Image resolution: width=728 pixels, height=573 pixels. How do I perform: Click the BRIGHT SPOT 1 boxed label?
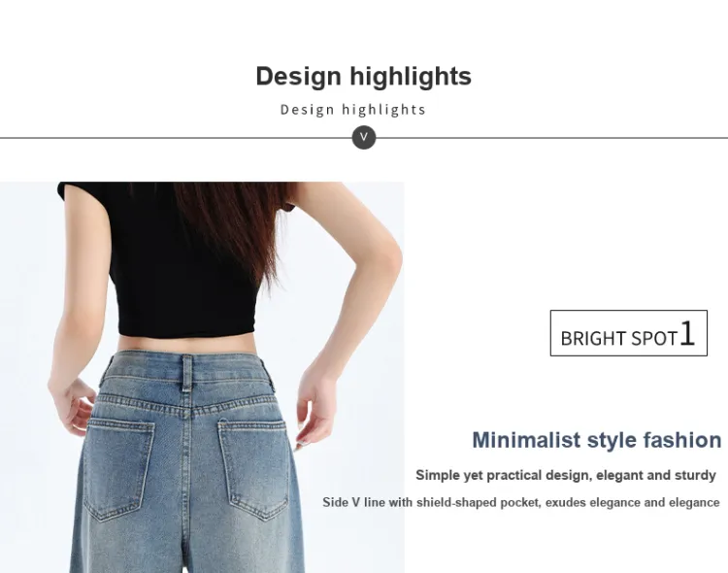(x=629, y=333)
